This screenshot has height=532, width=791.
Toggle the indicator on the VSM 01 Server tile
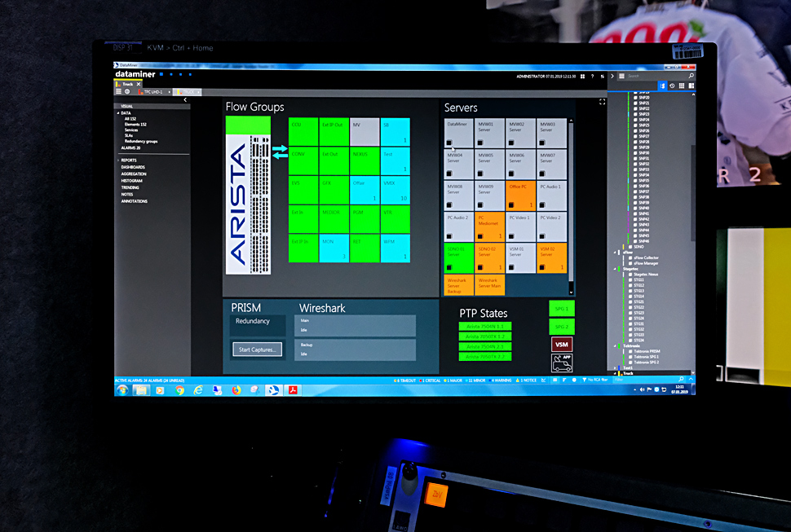(x=511, y=267)
